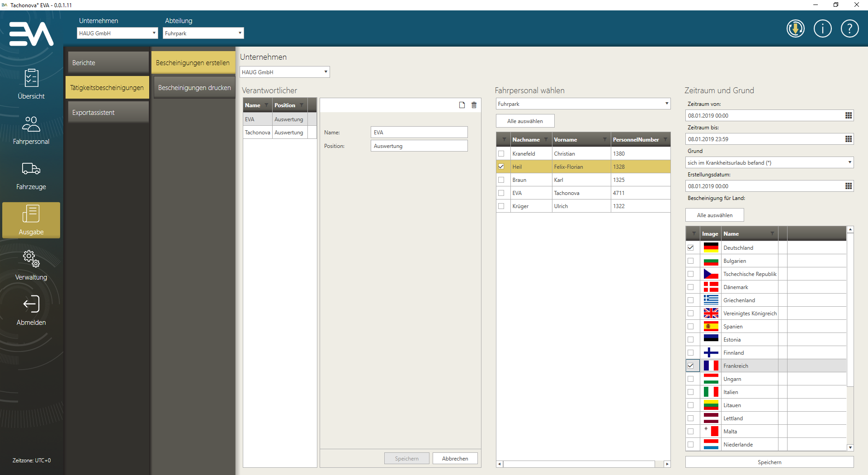Image resolution: width=868 pixels, height=475 pixels.
Task: Switch to Bescheinigungen drucken tab
Action: 194,88
